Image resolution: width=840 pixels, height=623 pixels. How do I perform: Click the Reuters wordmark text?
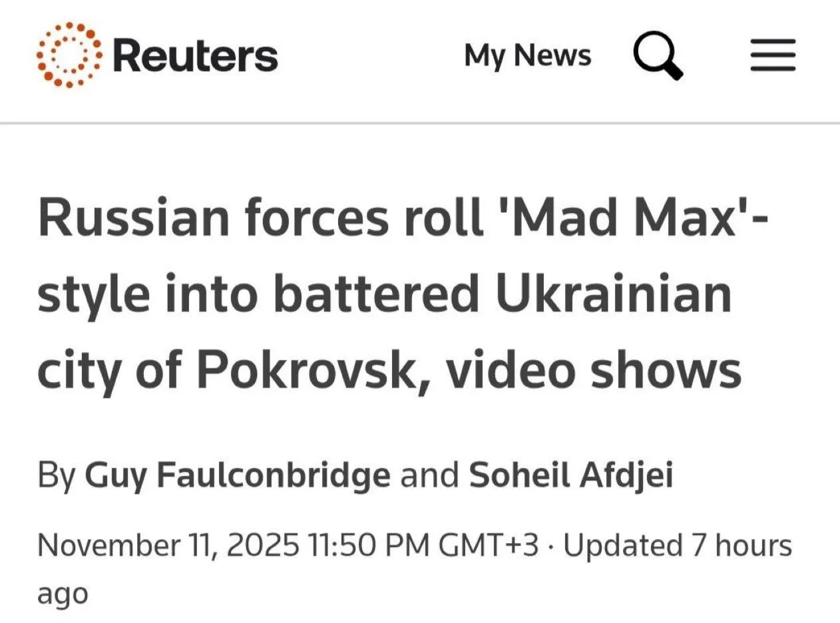195,56
